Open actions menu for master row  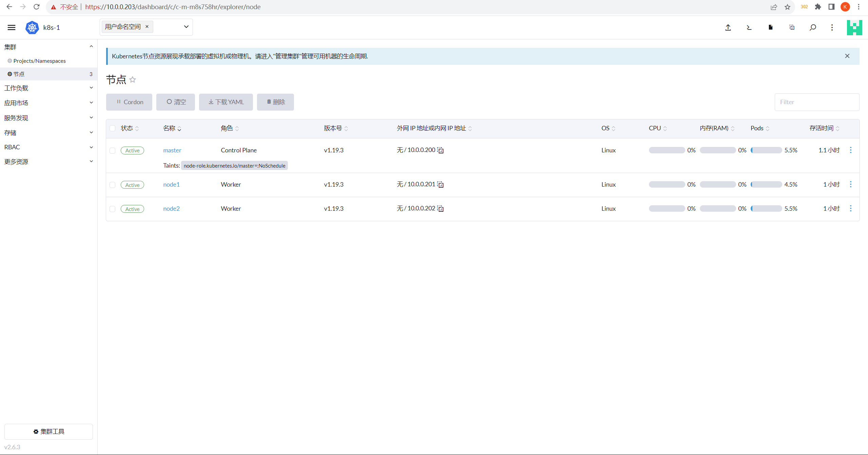click(850, 150)
